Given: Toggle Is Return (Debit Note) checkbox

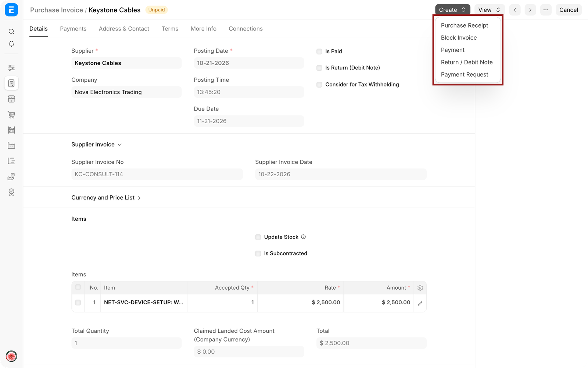Looking at the screenshot, I should [319, 68].
